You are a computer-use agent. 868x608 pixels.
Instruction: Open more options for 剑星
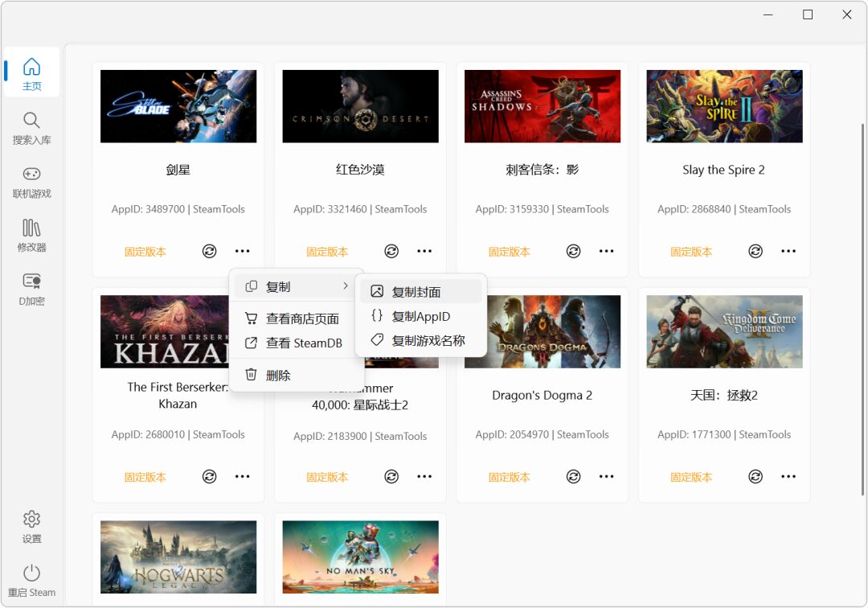[x=243, y=252]
